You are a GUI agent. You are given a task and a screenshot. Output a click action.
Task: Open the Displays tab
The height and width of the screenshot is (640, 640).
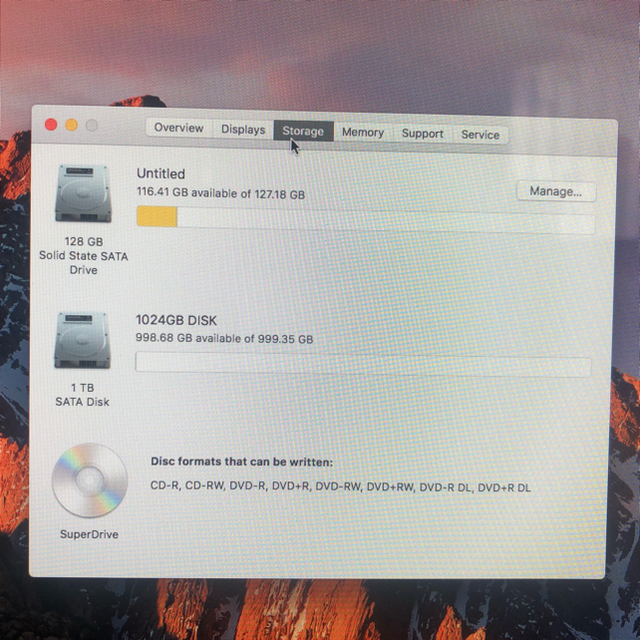click(243, 129)
